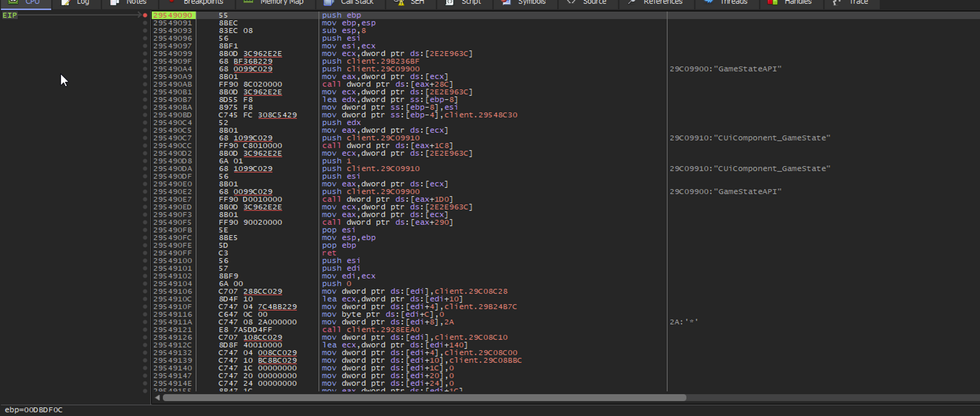Select 'mov dword ptr ds:[edi+8],2A' line

(x=388, y=322)
